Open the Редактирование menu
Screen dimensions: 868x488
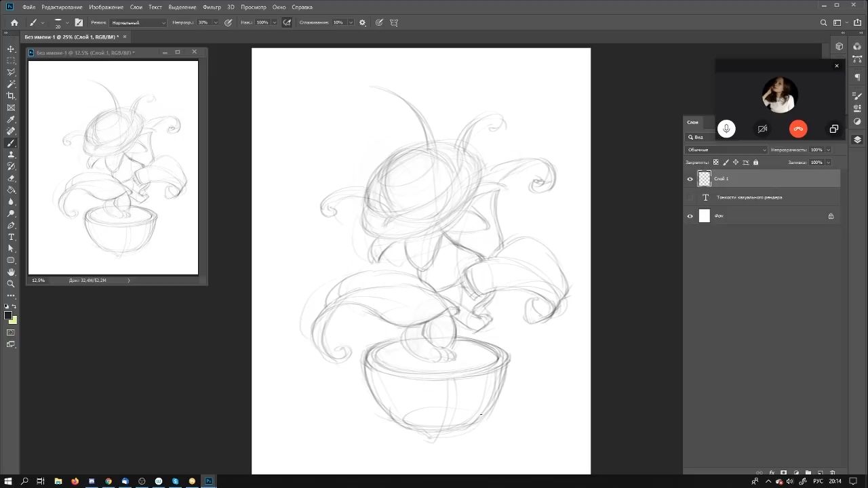pos(62,7)
